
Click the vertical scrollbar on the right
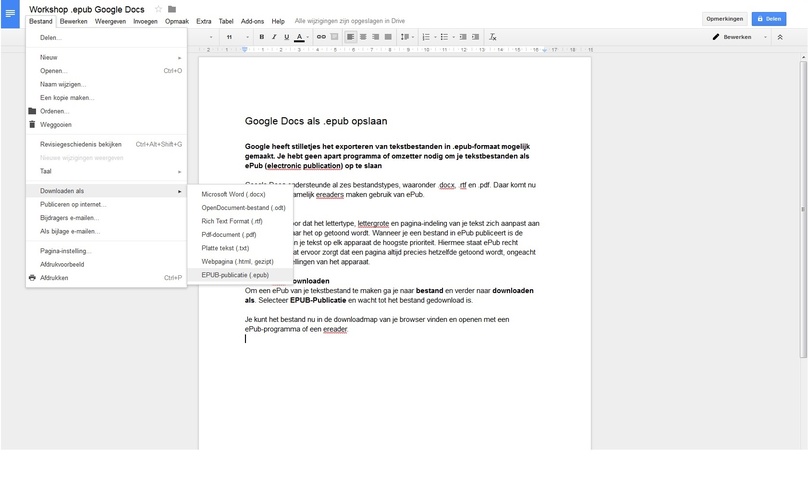803,209
